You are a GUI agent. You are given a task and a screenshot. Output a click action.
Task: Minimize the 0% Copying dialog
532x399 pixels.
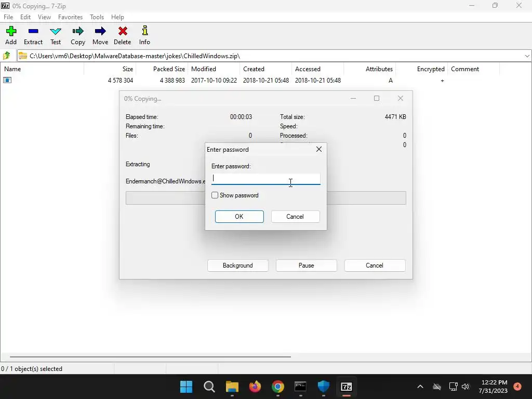(353, 98)
